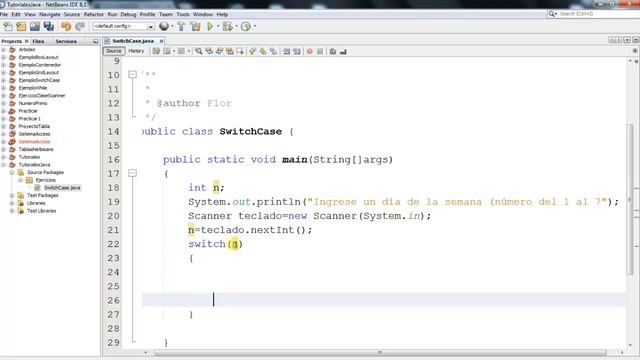Image resolution: width=640 pixels, height=360 pixels.
Task: Open the Navigate menu
Action: [x=49, y=14]
